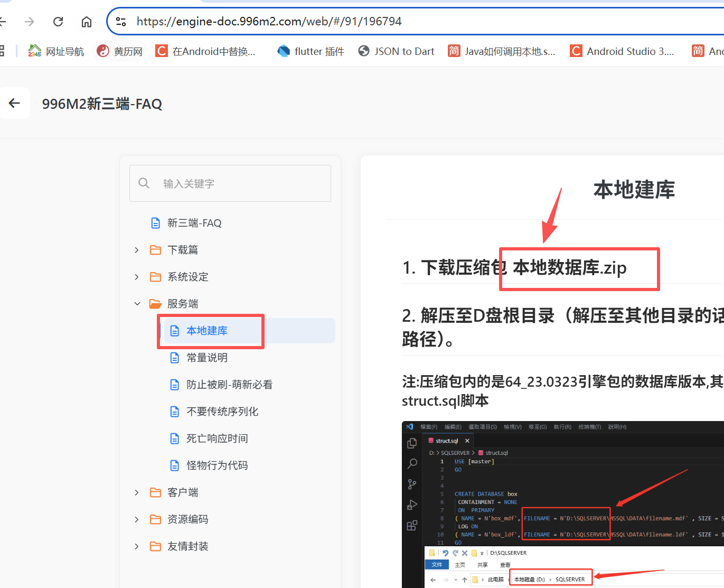Collapse the 服务端 folder chevron
724x588 pixels.
point(137,304)
